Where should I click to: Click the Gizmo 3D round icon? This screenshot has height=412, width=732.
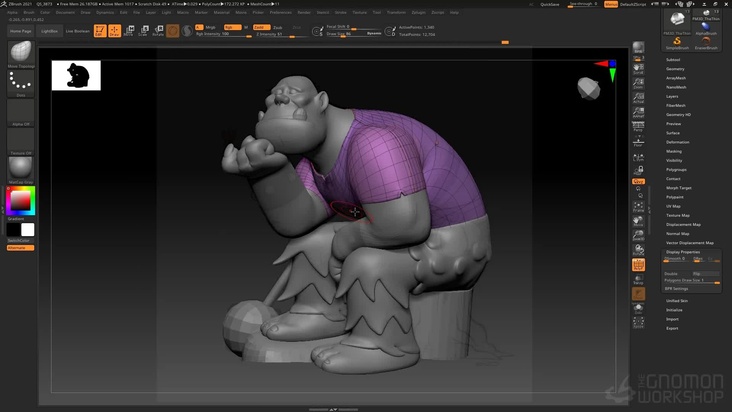tap(173, 31)
